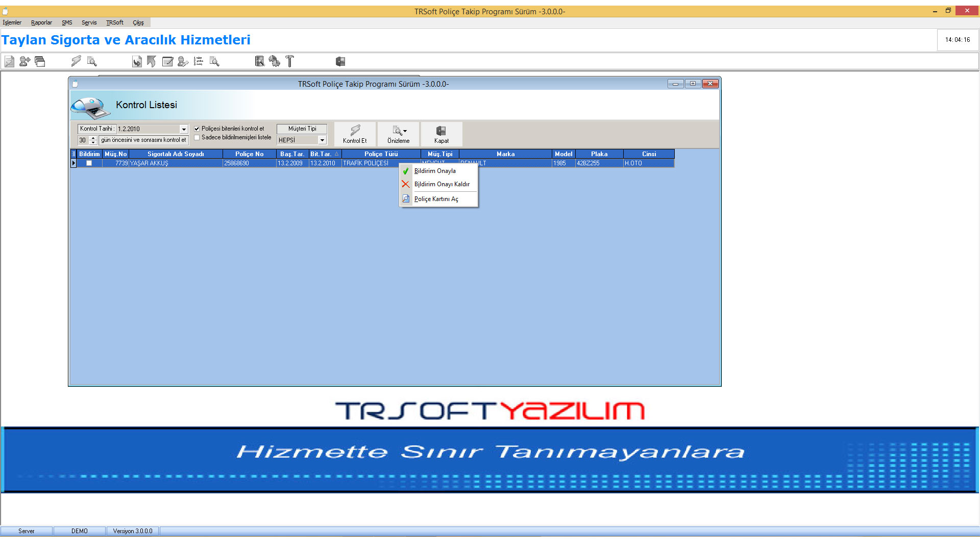This screenshot has width=980, height=551.
Task: Increase the days spinner value
Action: (x=93, y=138)
